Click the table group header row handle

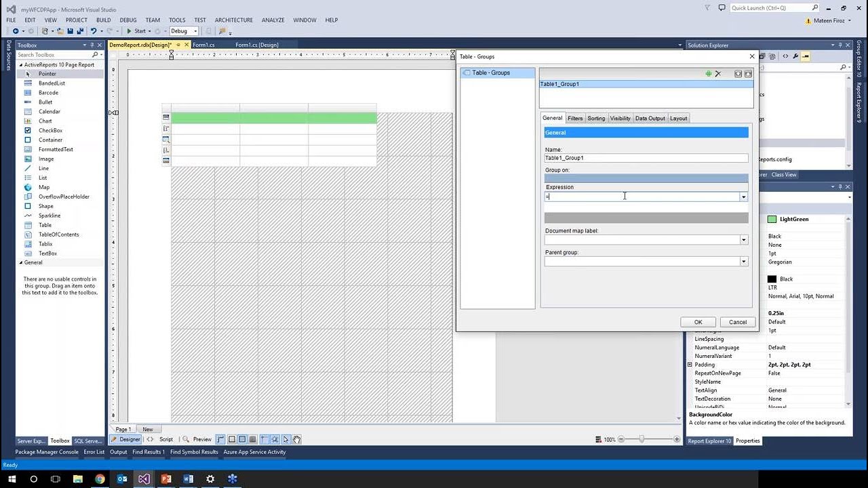click(x=166, y=128)
